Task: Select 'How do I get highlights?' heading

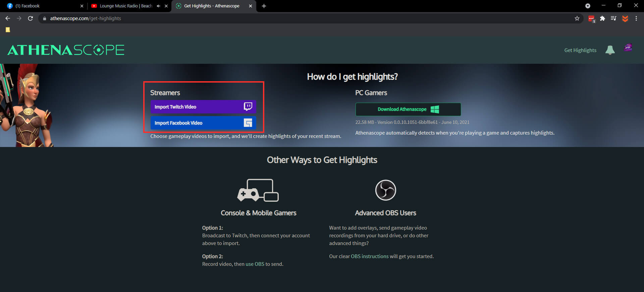Action: pyautogui.click(x=352, y=77)
